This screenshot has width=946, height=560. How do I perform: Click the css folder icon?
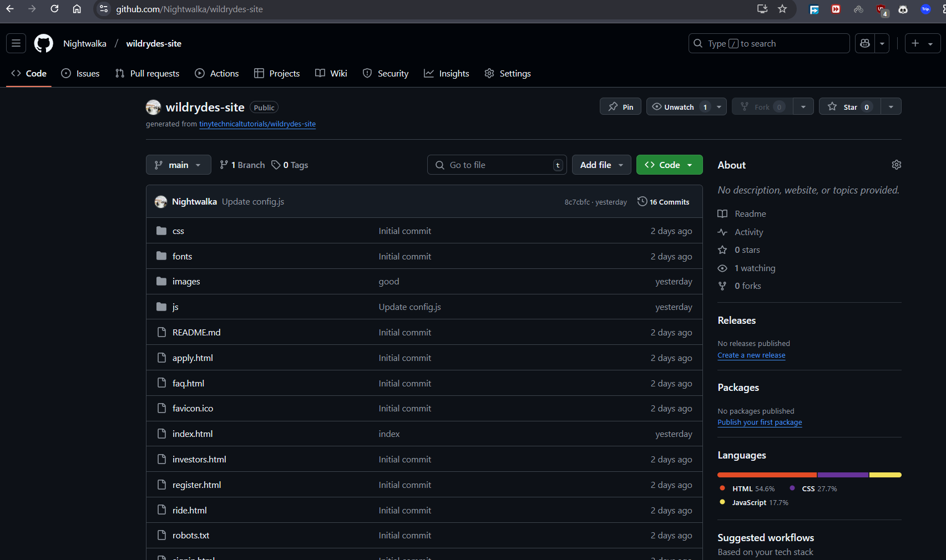tap(161, 231)
